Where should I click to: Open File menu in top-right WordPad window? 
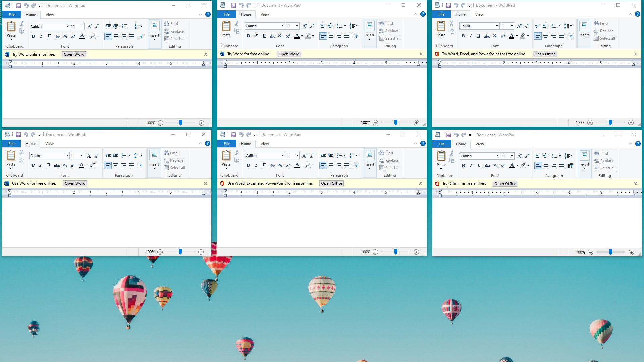coord(441,14)
